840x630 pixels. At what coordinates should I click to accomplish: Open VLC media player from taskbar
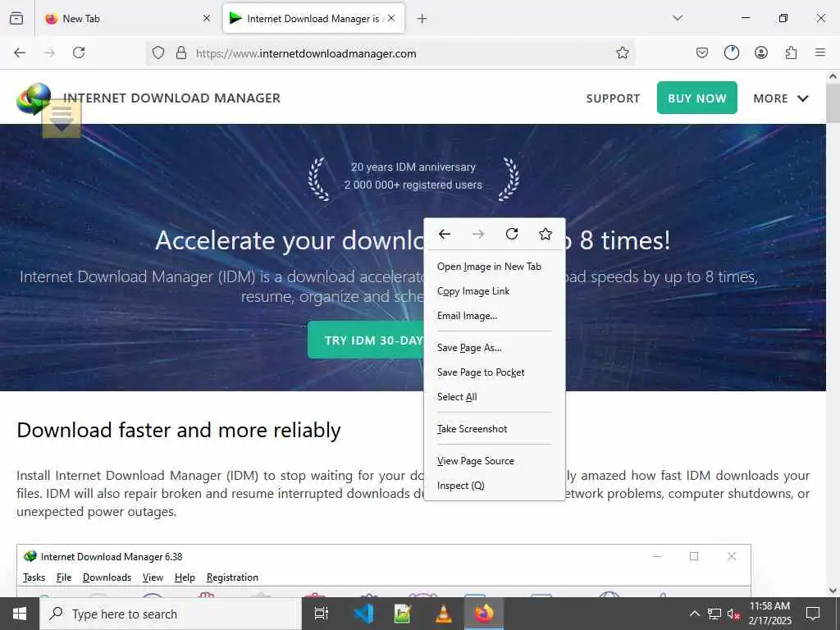pyautogui.click(x=444, y=614)
